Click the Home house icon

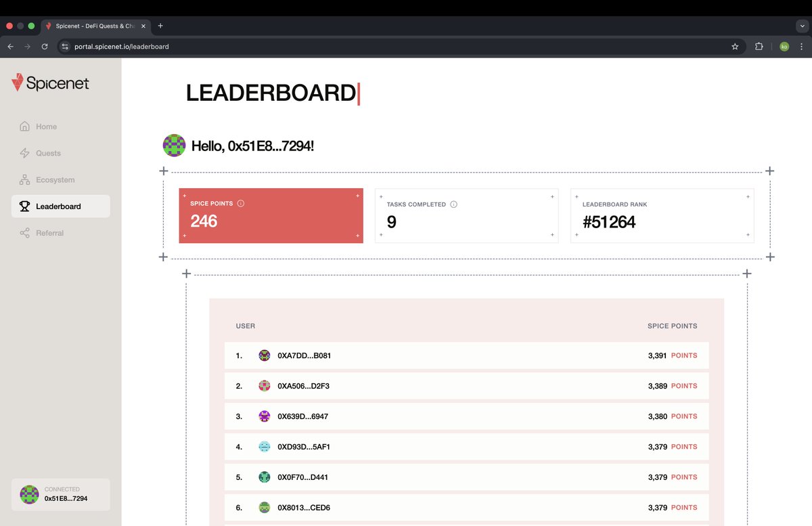click(25, 127)
